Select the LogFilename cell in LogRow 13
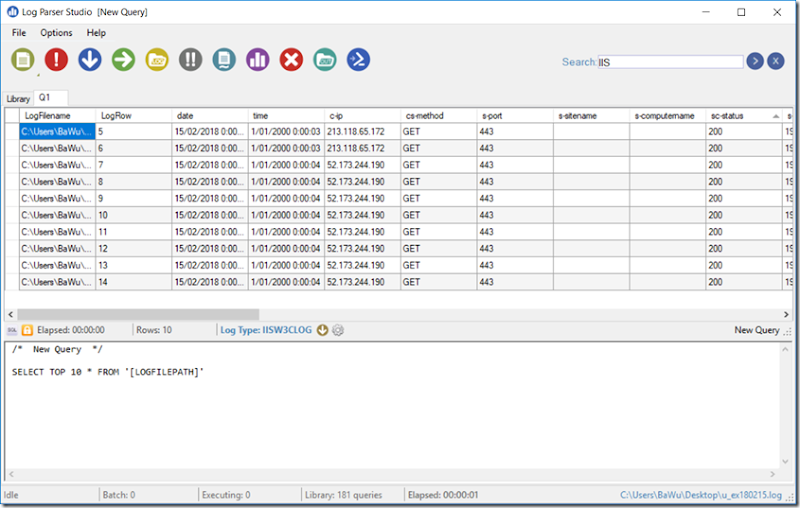Image resolution: width=800 pixels, height=508 pixels. [57, 265]
